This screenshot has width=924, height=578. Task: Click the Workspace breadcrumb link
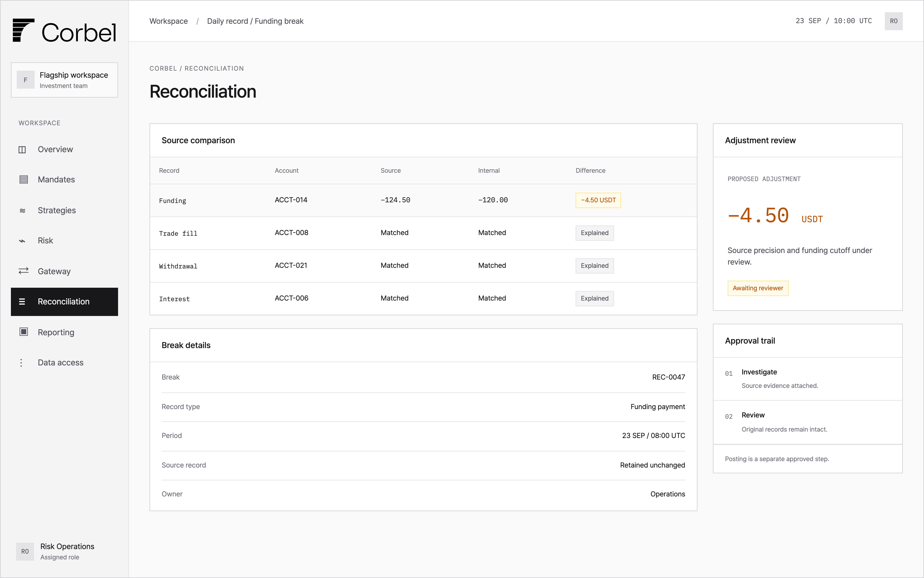click(168, 21)
